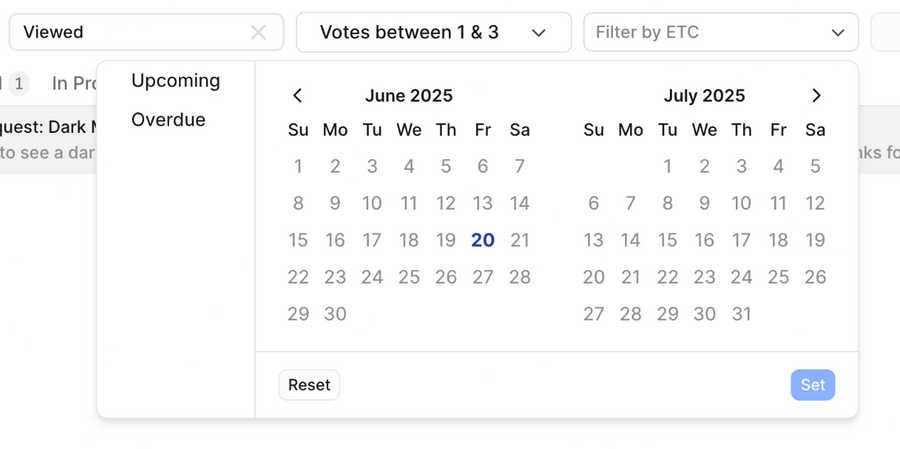Go to next month in calendar
Screen dimensions: 900x449
pyautogui.click(x=816, y=96)
